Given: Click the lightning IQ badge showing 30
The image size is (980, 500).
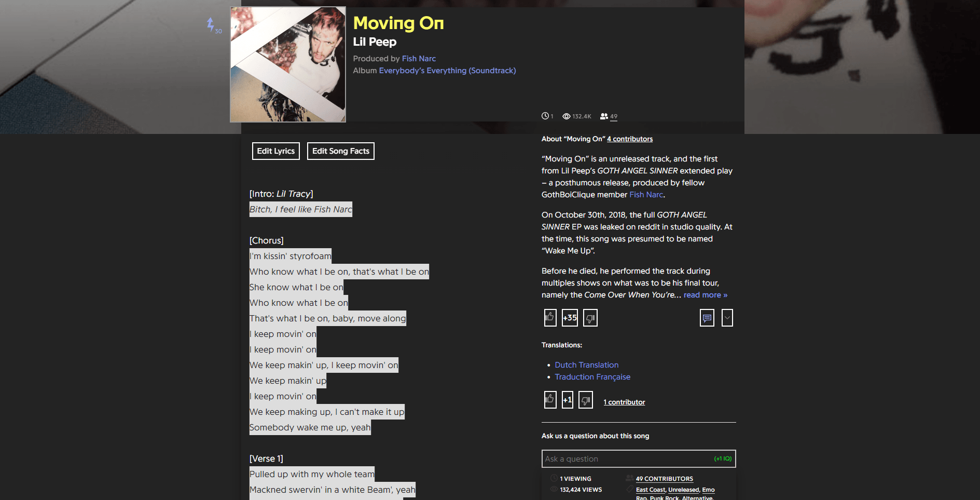Looking at the screenshot, I should 212,24.
